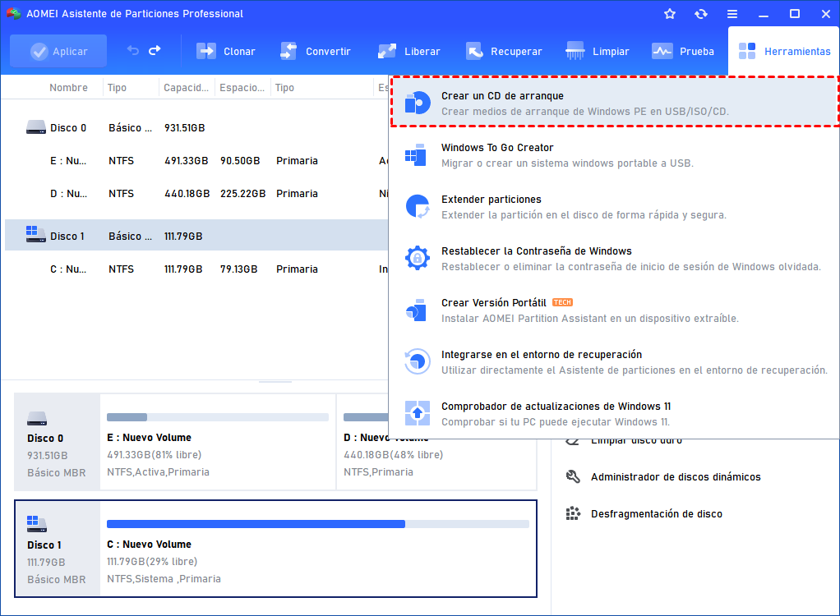Click the Limpiar toolbar icon
This screenshot has width=840, height=616.
(575, 51)
